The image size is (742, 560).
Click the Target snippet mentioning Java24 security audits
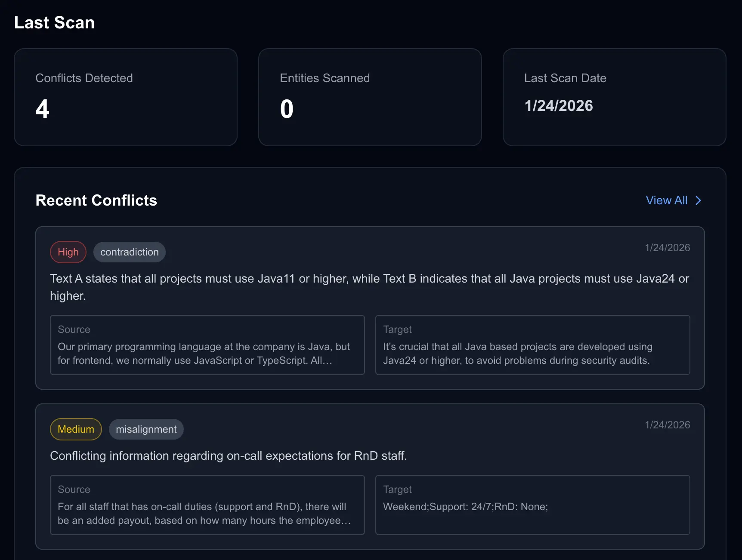pos(532,354)
